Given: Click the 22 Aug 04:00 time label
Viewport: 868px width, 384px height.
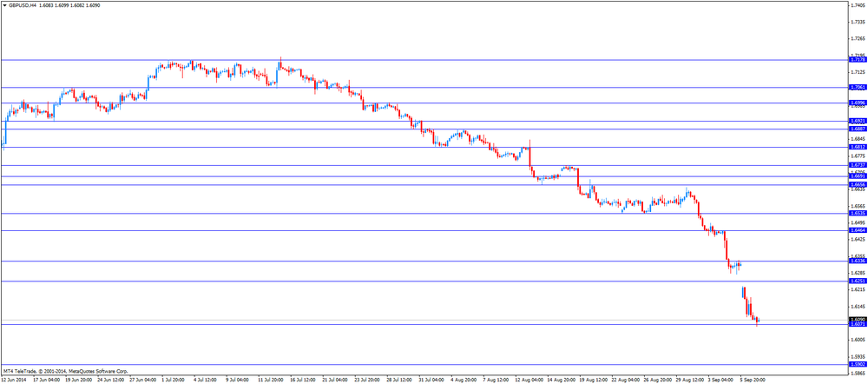Looking at the screenshot, I should click(624, 381).
